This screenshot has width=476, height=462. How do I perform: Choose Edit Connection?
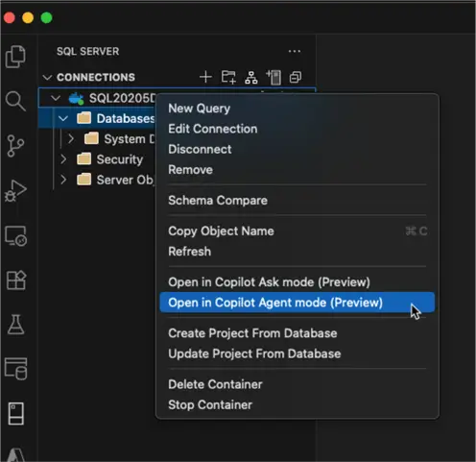click(x=297, y=129)
